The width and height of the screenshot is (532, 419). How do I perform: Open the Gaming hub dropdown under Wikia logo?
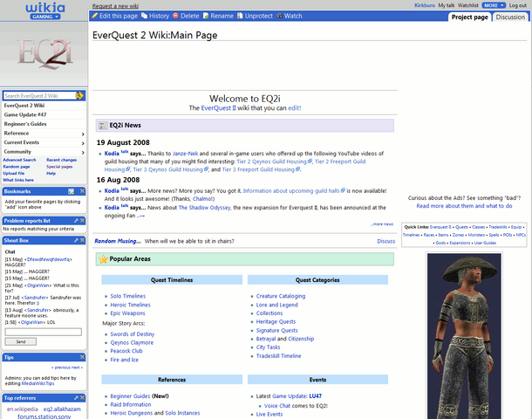click(45, 17)
